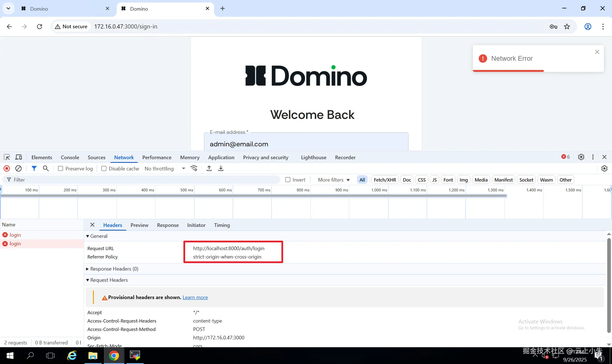Tick the Invert filter checkbox
612x364 pixels.
point(288,180)
